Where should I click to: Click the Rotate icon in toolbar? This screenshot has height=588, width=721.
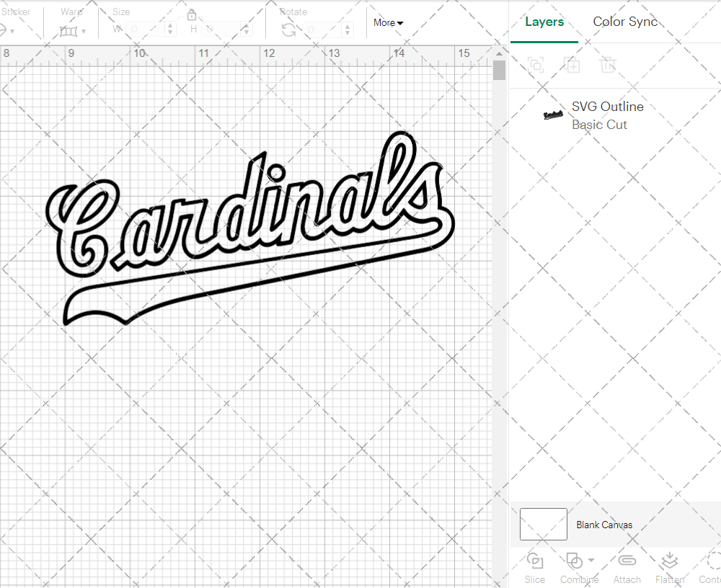(288, 30)
